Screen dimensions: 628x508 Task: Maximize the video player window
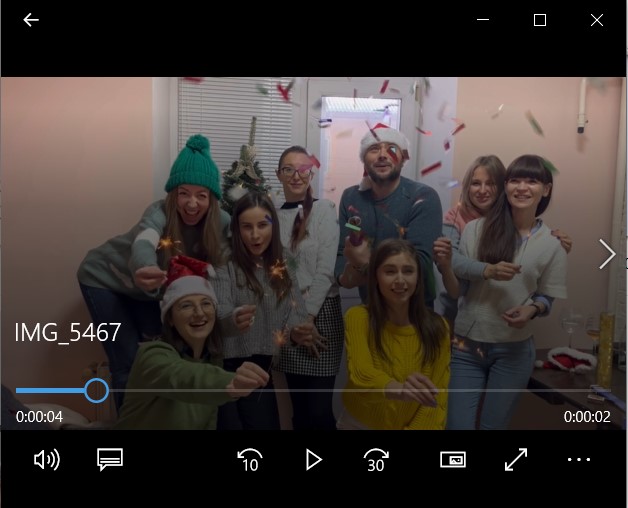click(x=540, y=20)
